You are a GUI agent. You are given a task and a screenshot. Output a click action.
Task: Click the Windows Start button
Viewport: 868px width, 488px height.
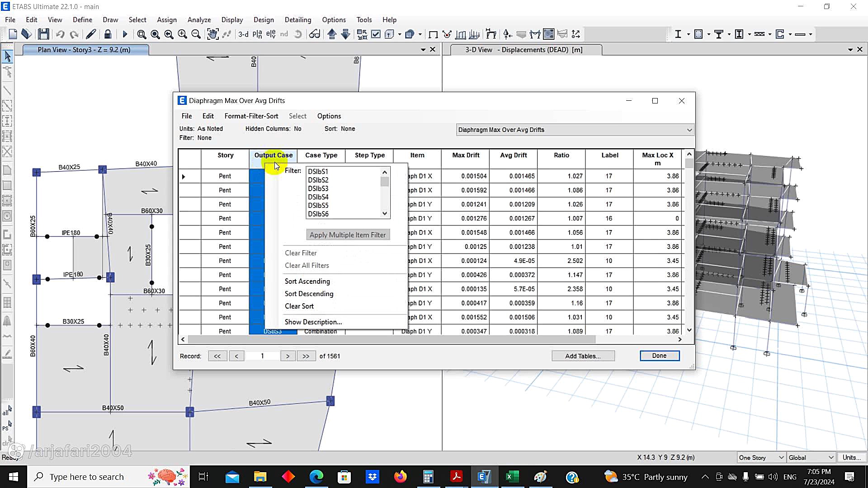[x=14, y=477]
